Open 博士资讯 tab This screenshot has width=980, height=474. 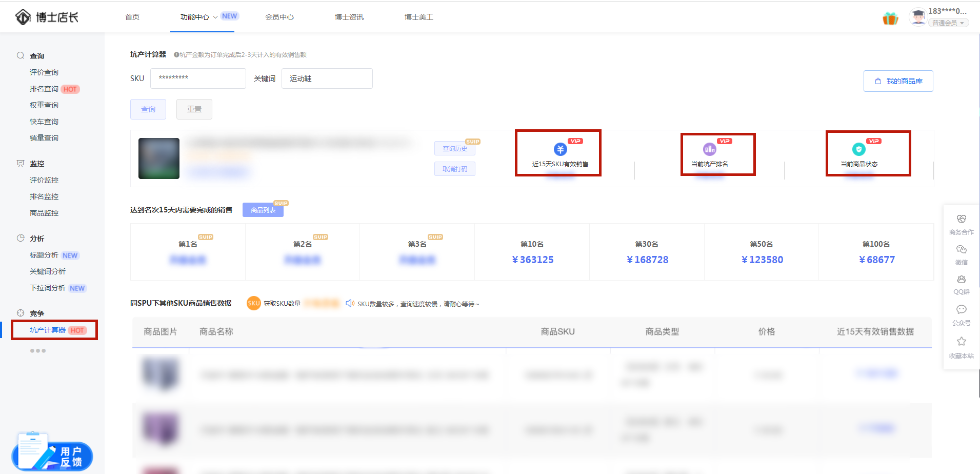[349, 17]
